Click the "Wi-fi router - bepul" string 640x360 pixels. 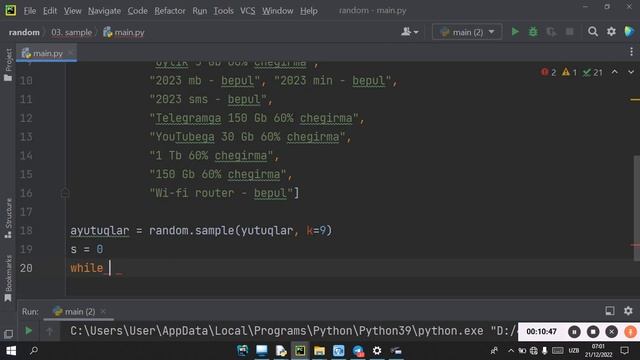coord(221,193)
